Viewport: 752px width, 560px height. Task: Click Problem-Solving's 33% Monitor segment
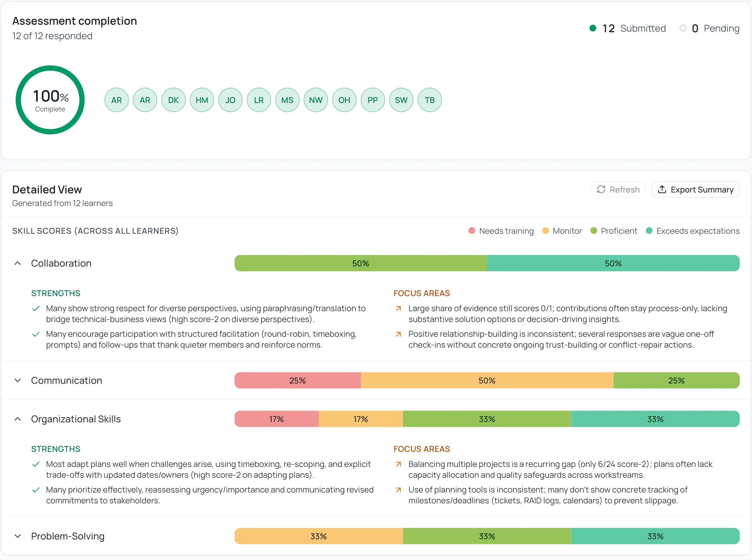[319, 536]
